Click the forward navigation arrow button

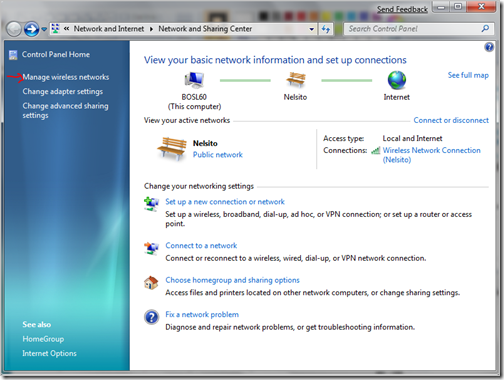coord(31,29)
